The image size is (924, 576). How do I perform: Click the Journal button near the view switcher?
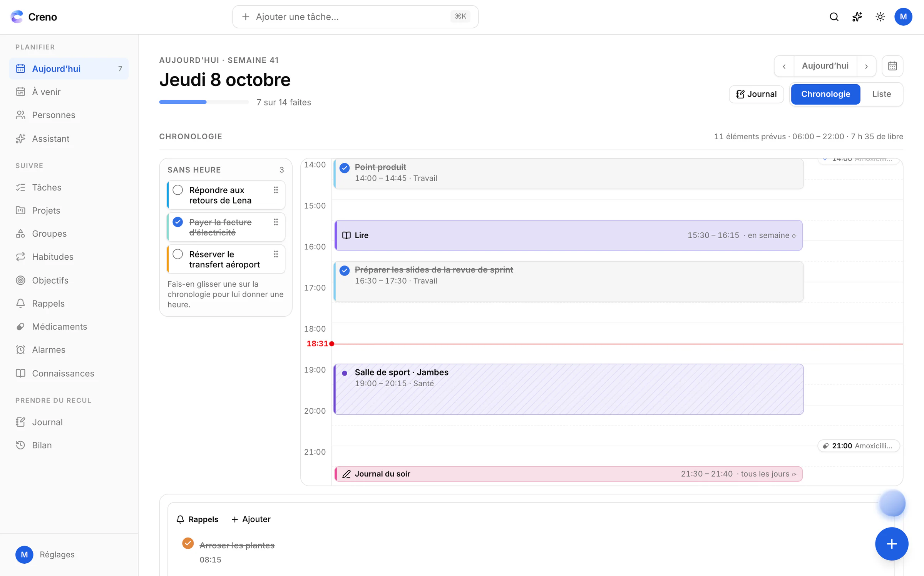756,94
